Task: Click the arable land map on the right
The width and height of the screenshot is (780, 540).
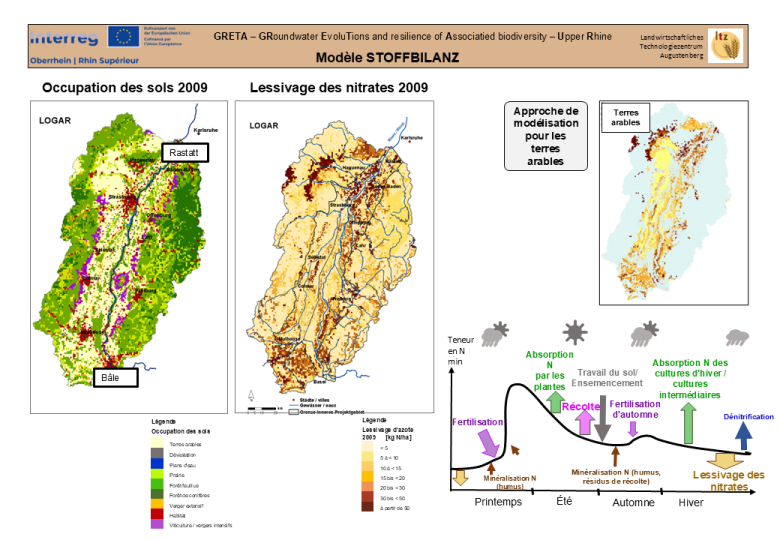Action: [674, 202]
